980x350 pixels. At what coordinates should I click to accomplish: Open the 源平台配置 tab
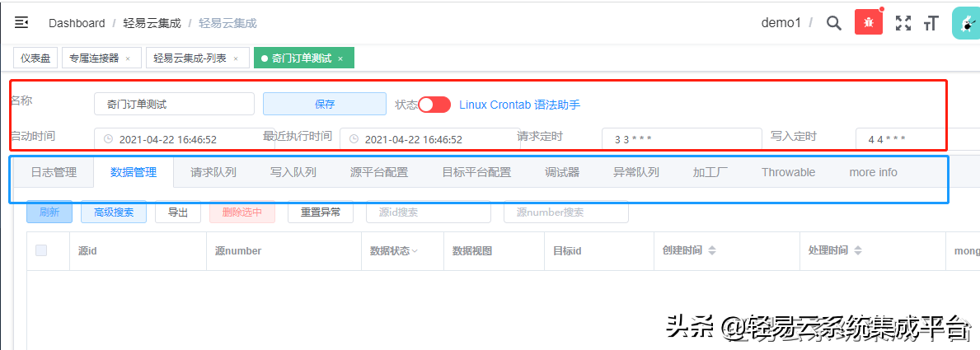pos(379,172)
